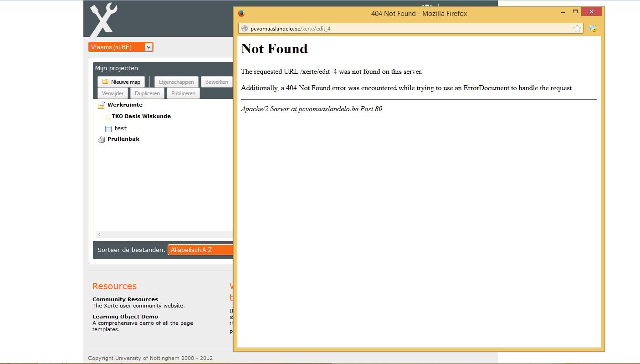The width and height of the screenshot is (640, 364).
Task: Click the Mijn projecten panel title
Action: [x=117, y=68]
